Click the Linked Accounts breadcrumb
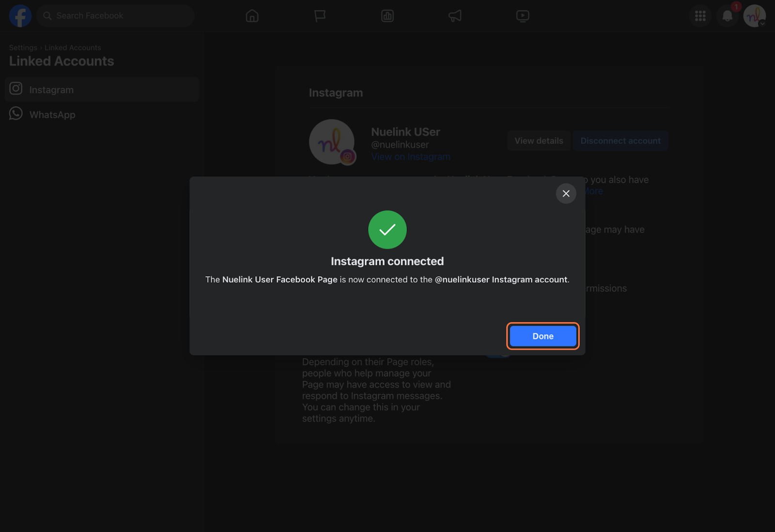This screenshot has height=532, width=775. (x=73, y=47)
